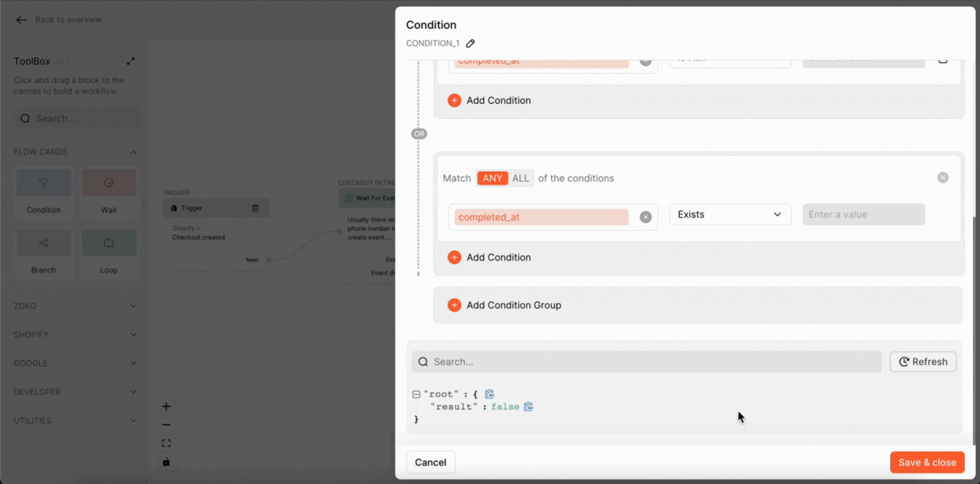Click Add Condition in the first group
This screenshot has height=484, width=980.
click(x=489, y=100)
